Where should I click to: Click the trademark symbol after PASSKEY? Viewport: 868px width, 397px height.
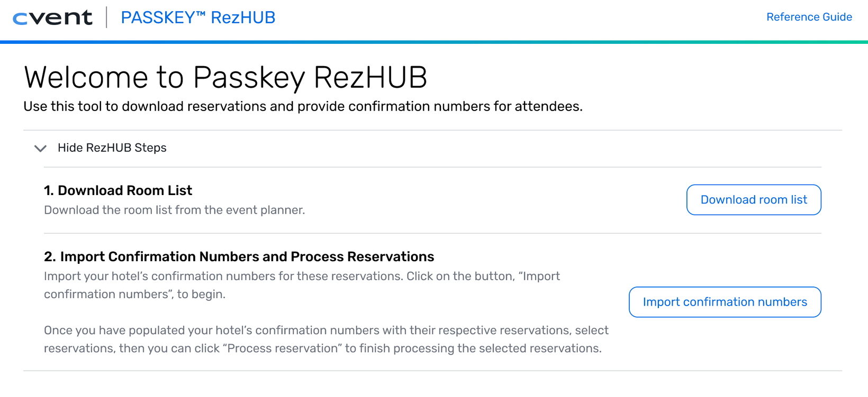pos(201,15)
